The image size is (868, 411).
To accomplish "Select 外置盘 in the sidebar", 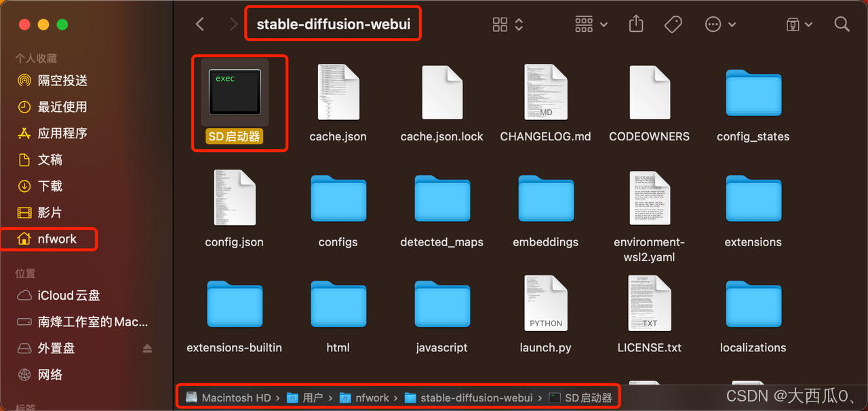I will [46, 348].
